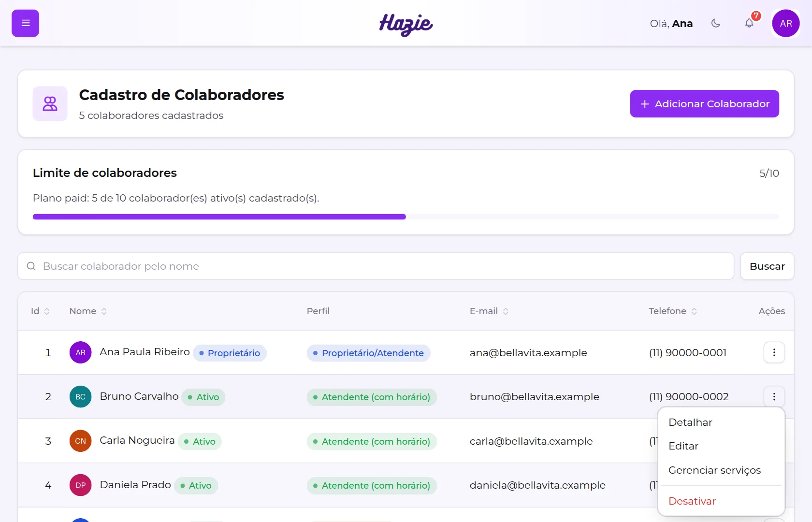Click the Buscar button
Screen dimensions: 812x522
tap(767, 266)
